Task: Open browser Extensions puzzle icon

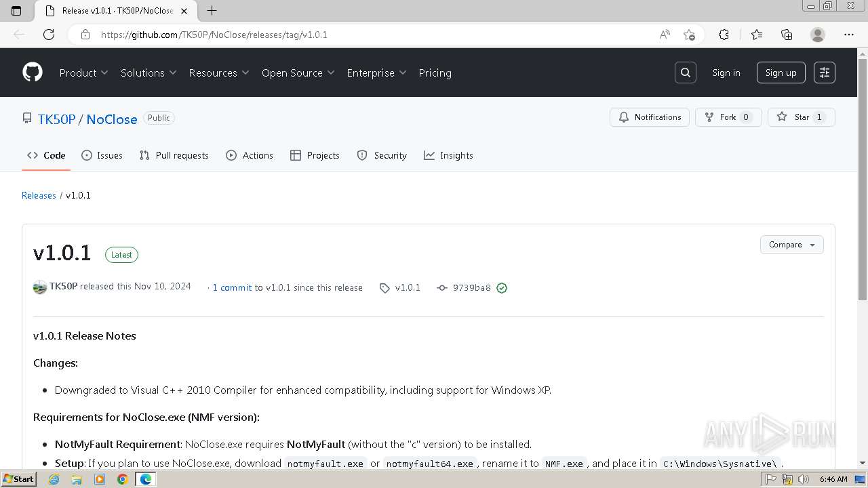Action: tap(724, 35)
